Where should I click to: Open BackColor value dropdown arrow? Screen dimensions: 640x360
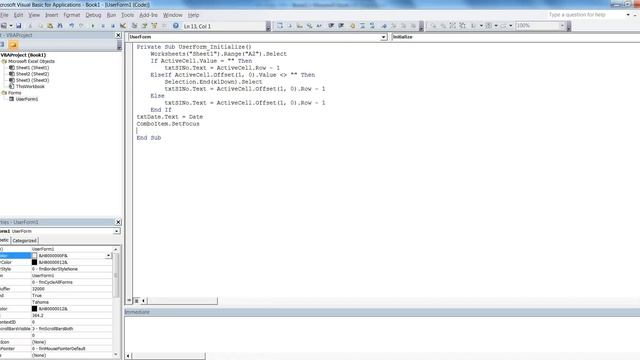tap(108, 256)
